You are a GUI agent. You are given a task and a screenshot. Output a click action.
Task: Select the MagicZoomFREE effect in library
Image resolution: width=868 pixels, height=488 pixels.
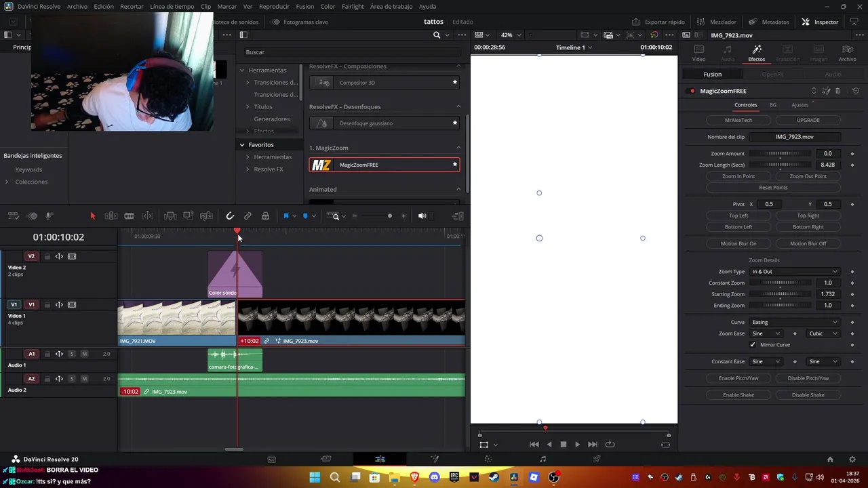coord(384,165)
